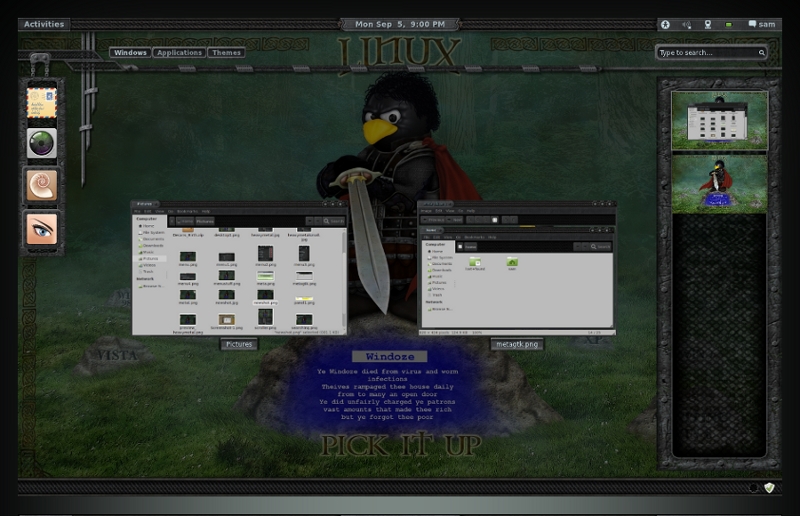This screenshot has height=516, width=800.
Task: Click the Activities button
Action: pyautogui.click(x=44, y=24)
